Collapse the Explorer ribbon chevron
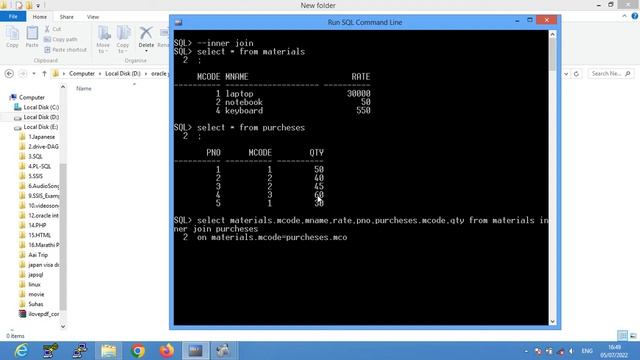The height and width of the screenshot is (360, 640). click(x=624, y=16)
